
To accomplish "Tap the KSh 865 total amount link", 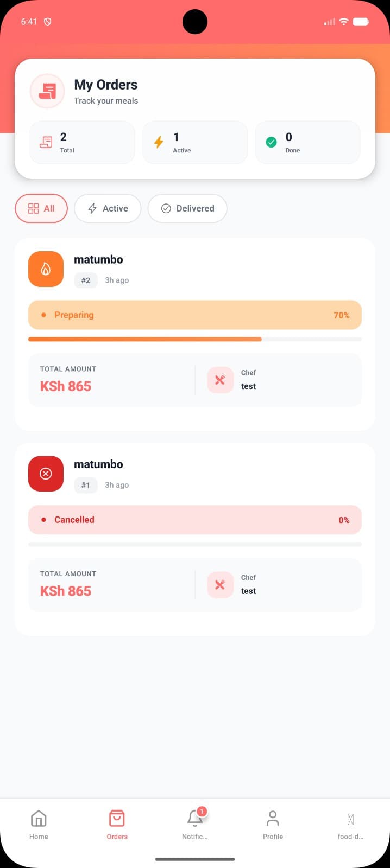I will pyautogui.click(x=66, y=386).
